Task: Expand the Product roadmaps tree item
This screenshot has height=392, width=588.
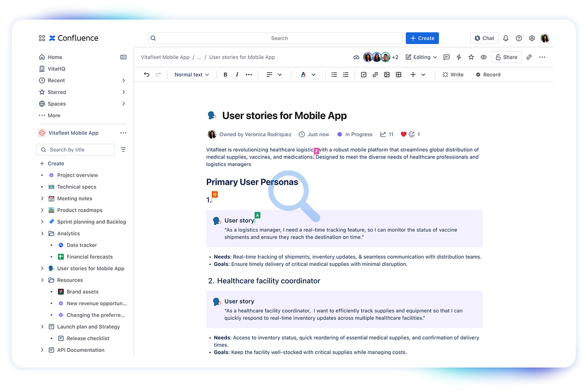Action: click(x=42, y=210)
